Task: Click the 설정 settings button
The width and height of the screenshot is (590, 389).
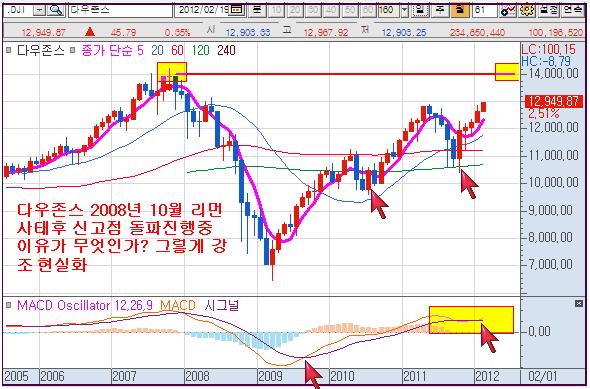Action: tap(548, 10)
